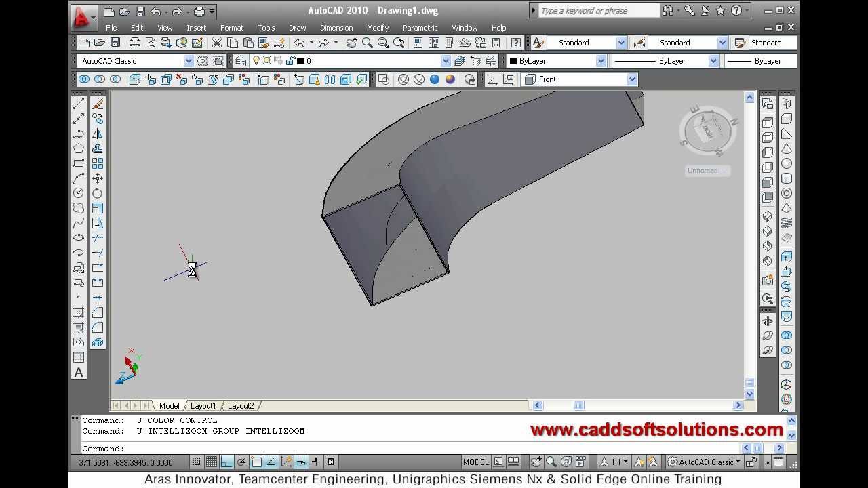Viewport: 868px width, 488px height.
Task: Click the Move modify tool
Action: pos(98,178)
